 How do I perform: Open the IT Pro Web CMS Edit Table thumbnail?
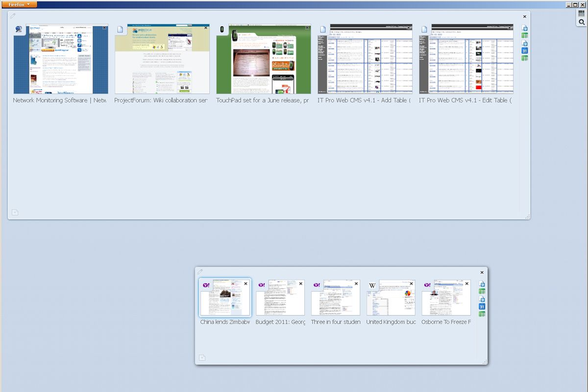pyautogui.click(x=466, y=59)
